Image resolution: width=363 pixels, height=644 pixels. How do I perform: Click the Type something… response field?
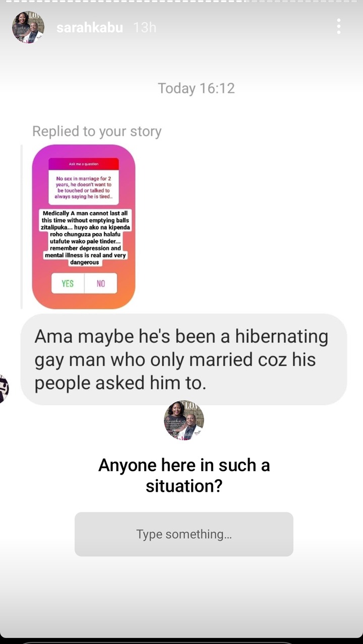[184, 534]
